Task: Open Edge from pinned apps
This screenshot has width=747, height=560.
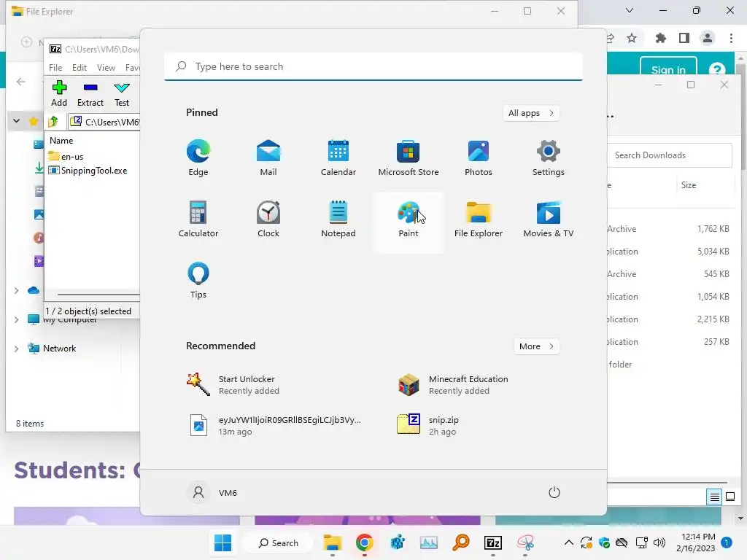Action: pos(198,158)
